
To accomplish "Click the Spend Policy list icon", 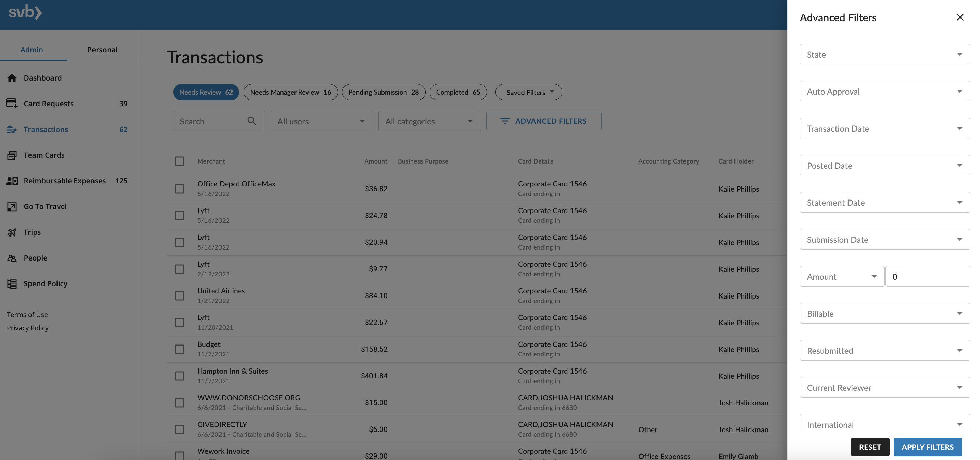I will click(x=12, y=284).
